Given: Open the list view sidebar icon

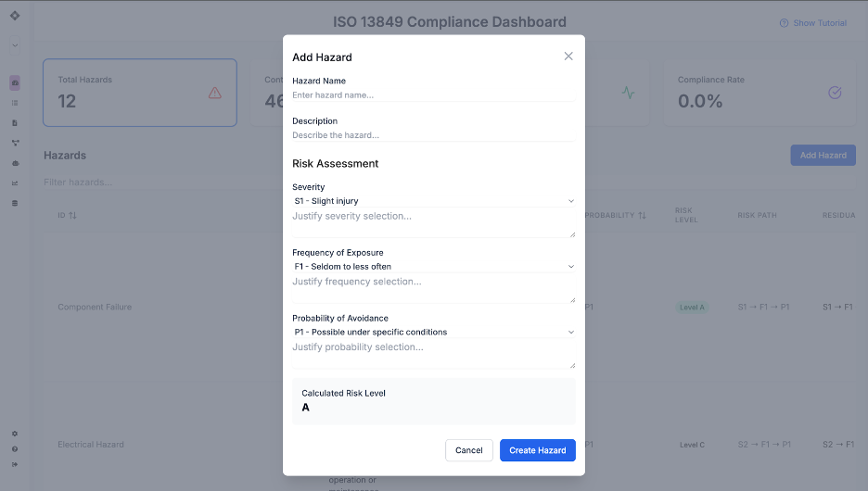Looking at the screenshot, I should tap(15, 103).
